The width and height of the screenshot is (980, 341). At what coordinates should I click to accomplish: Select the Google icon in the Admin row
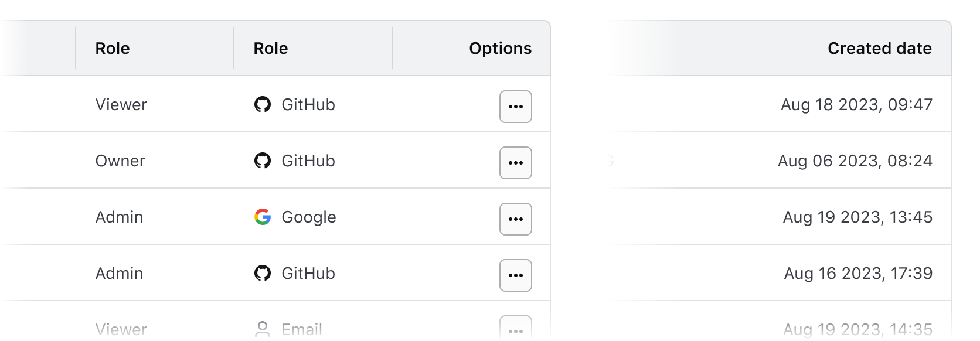[263, 217]
